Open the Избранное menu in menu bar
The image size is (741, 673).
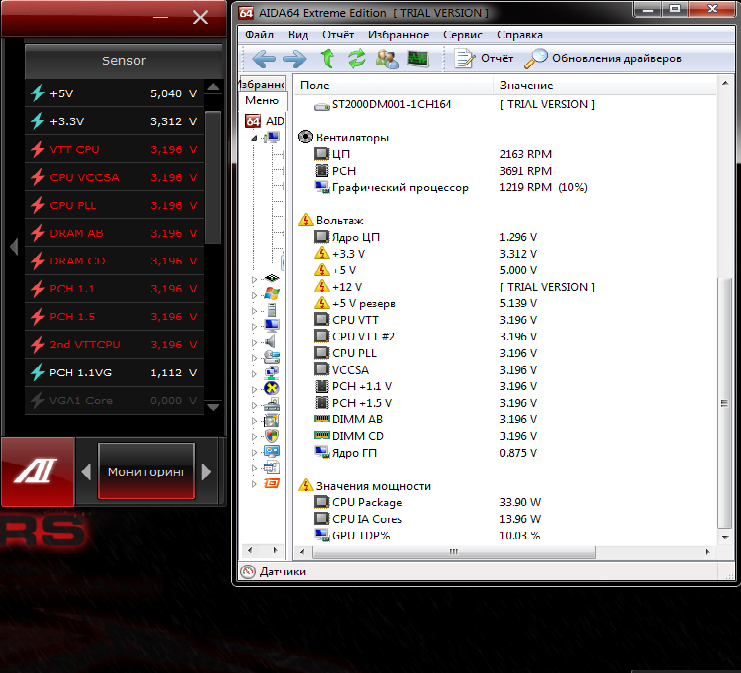point(398,35)
